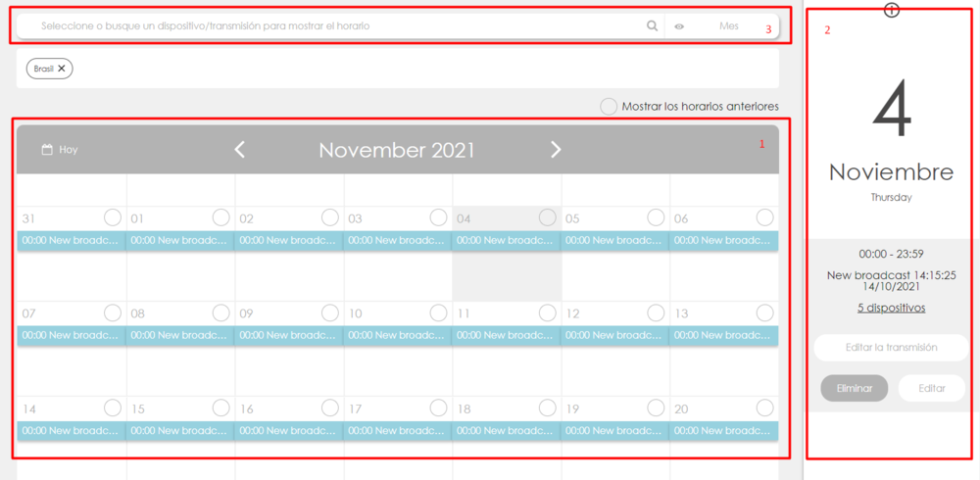
Task: Enable Mostrar los horarios anteriores
Action: [x=609, y=106]
